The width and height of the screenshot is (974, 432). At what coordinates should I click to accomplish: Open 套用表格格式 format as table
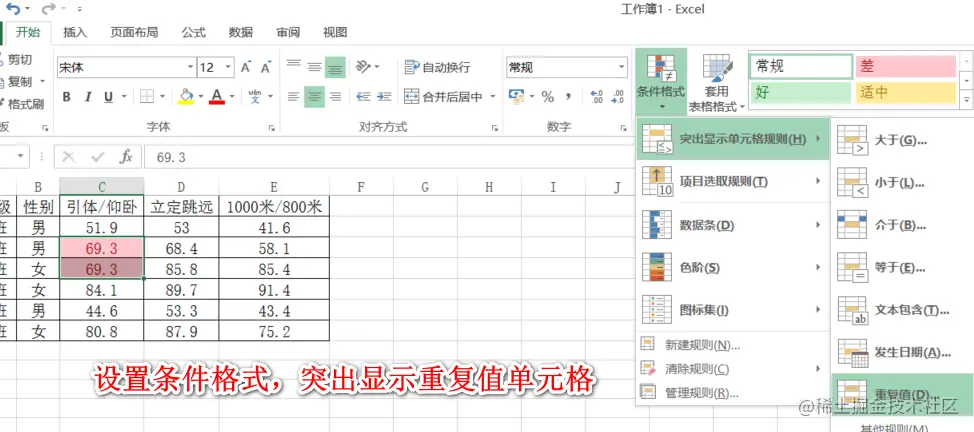point(716,82)
